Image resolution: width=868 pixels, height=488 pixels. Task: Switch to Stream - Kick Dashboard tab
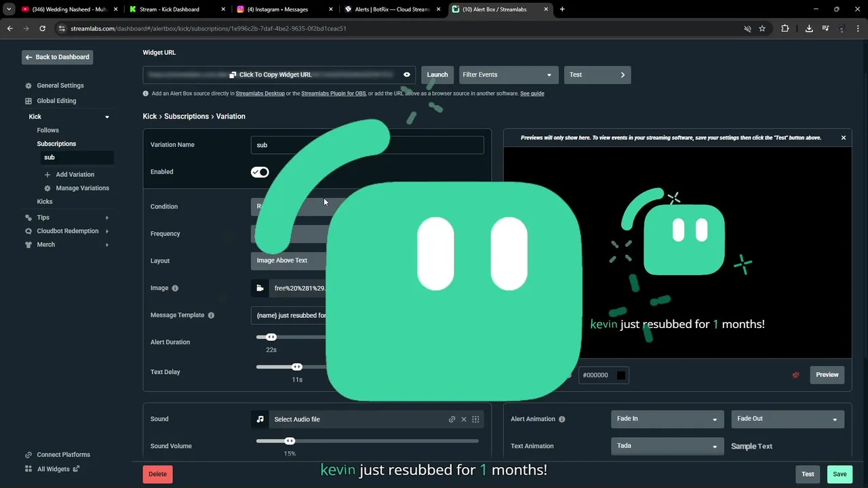pos(176,9)
